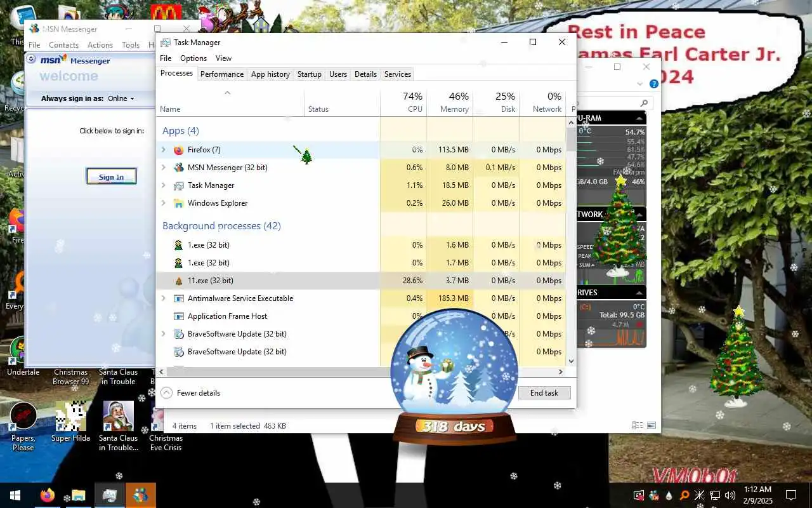The width and height of the screenshot is (812, 508).
Task: Click the Antimalware Service Executable icon
Action: pos(178,298)
